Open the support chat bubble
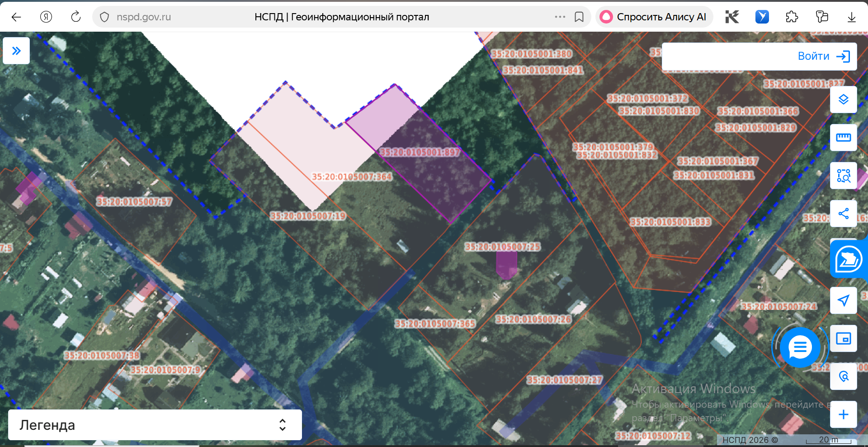The image size is (868, 447). click(x=800, y=347)
